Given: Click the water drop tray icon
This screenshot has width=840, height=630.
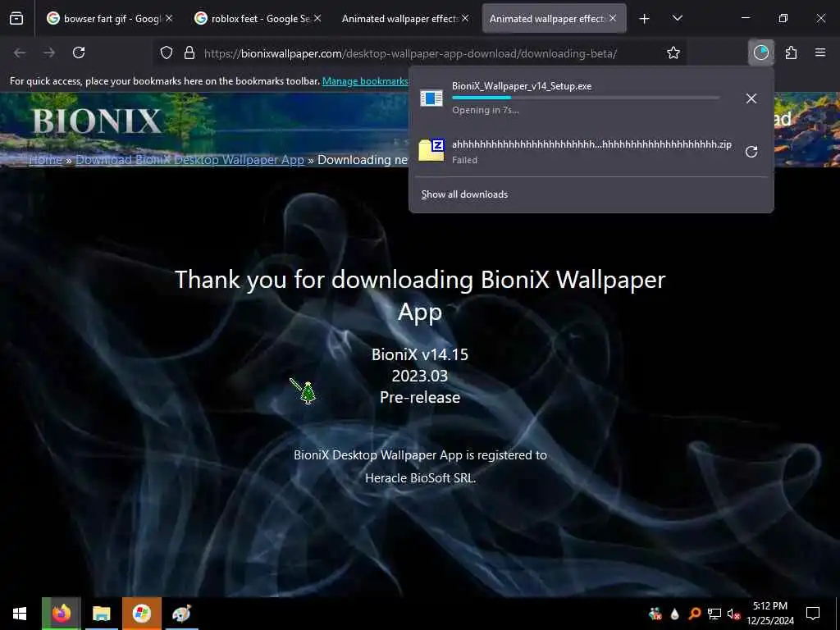Looking at the screenshot, I should click(675, 614).
